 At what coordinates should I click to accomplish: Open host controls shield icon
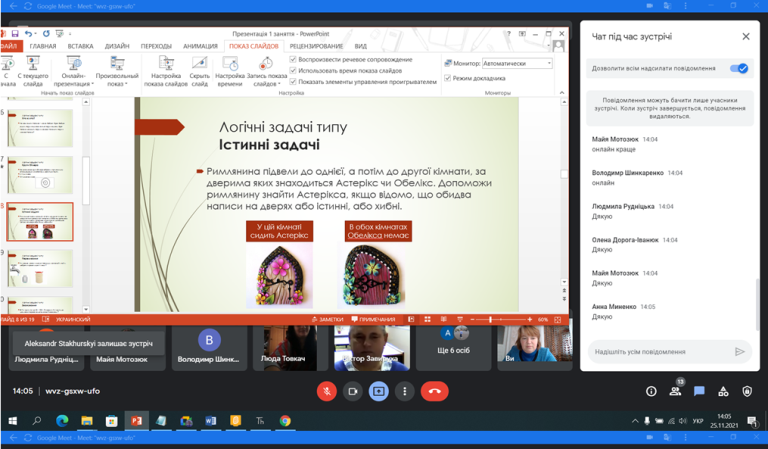click(x=747, y=391)
